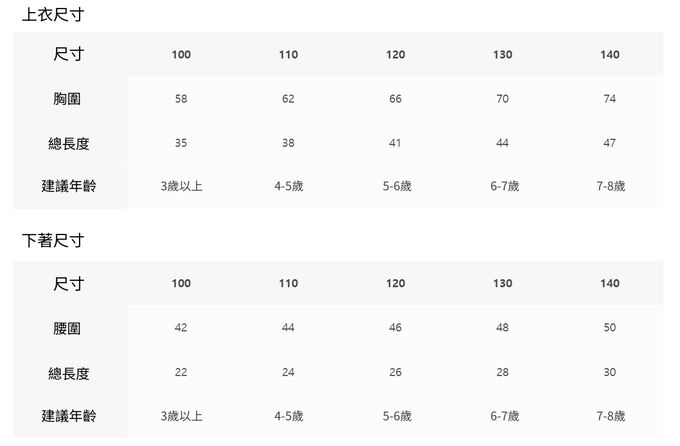Select chest value 74 for size 140
Screen dimensions: 680x446
click(610, 99)
